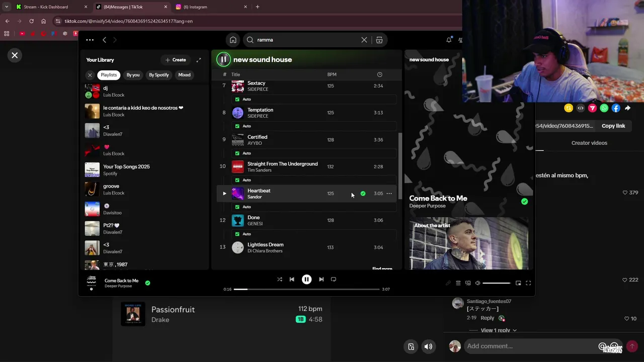The image size is (644, 362).
Task: Open Spotify notifications bell
Action: pyautogui.click(x=449, y=40)
